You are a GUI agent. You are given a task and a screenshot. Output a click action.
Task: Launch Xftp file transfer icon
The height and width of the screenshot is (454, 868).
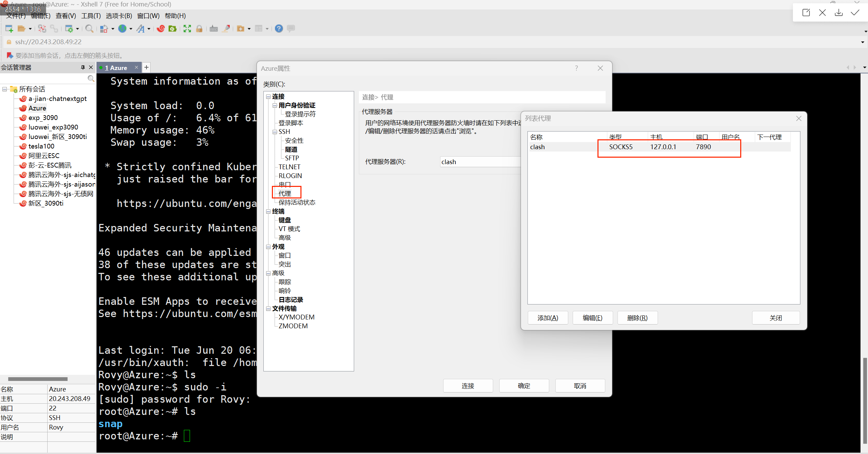point(172,29)
